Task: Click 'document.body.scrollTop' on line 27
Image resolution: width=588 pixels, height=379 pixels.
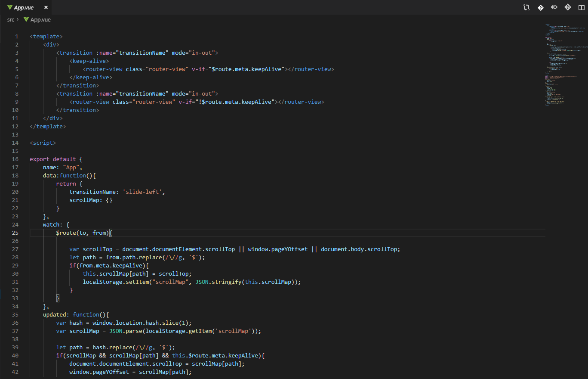Action: pyautogui.click(x=359, y=249)
